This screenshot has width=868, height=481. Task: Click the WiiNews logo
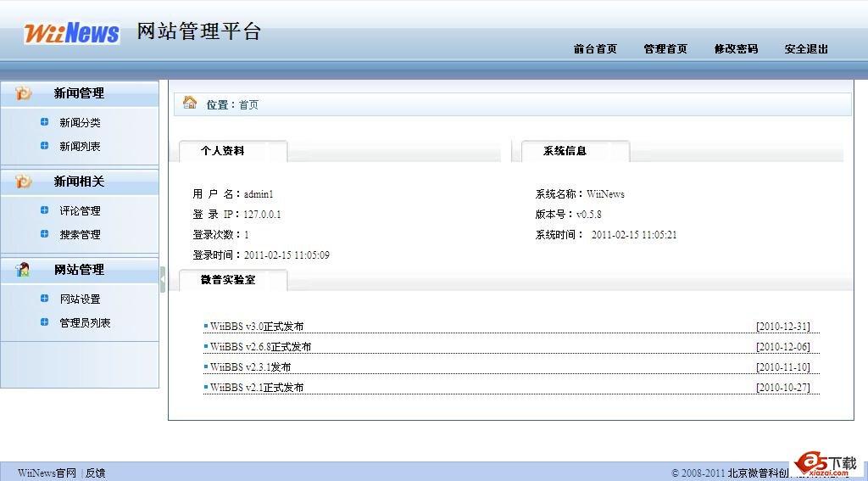71,33
